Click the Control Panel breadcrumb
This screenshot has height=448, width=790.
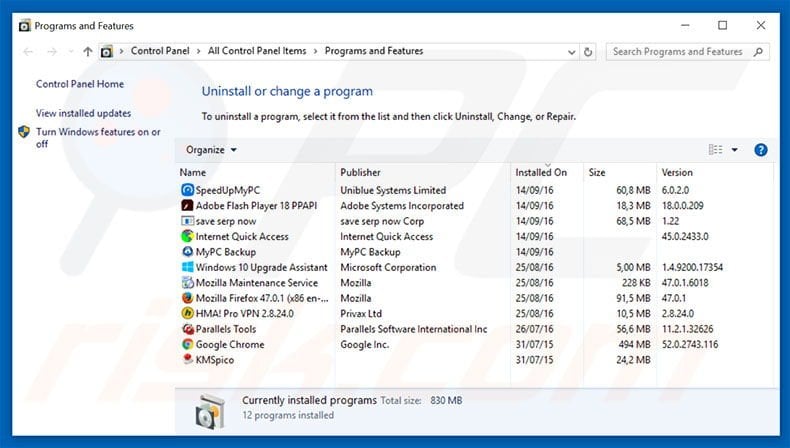(x=160, y=51)
